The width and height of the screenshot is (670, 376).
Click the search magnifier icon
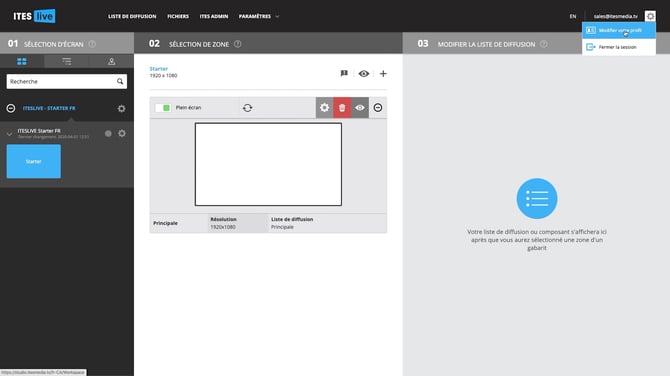coord(120,81)
